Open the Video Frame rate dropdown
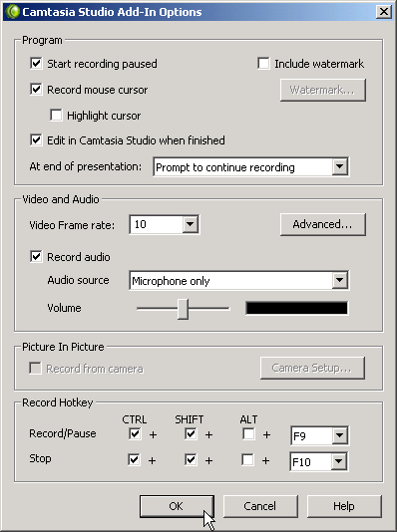This screenshot has width=397, height=532. click(191, 224)
